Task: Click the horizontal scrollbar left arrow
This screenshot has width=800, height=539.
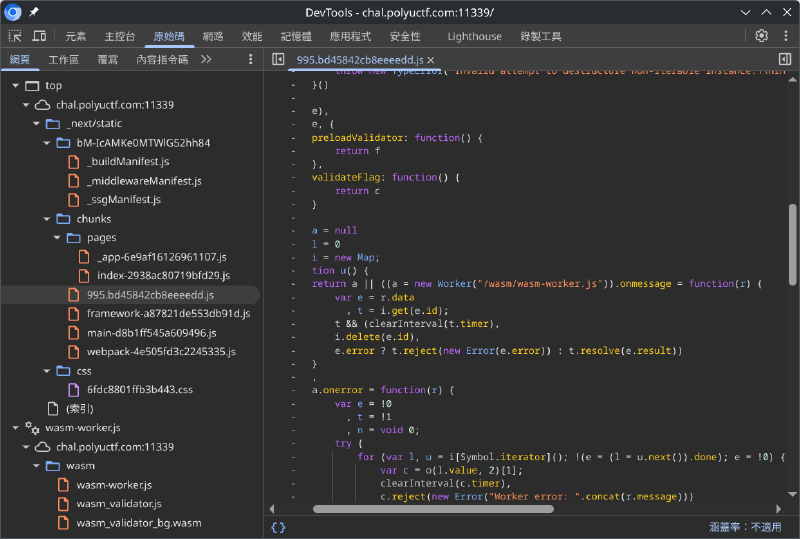Action: (x=271, y=509)
